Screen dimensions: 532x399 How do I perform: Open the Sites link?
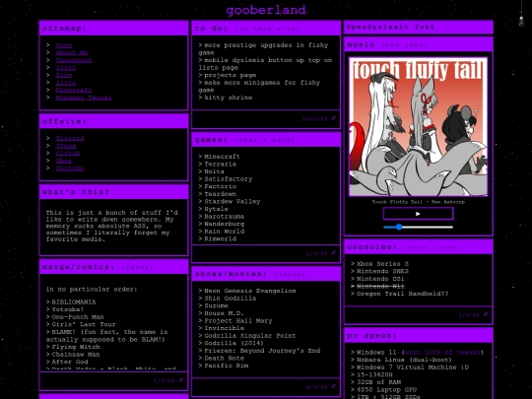pyautogui.click(x=65, y=68)
